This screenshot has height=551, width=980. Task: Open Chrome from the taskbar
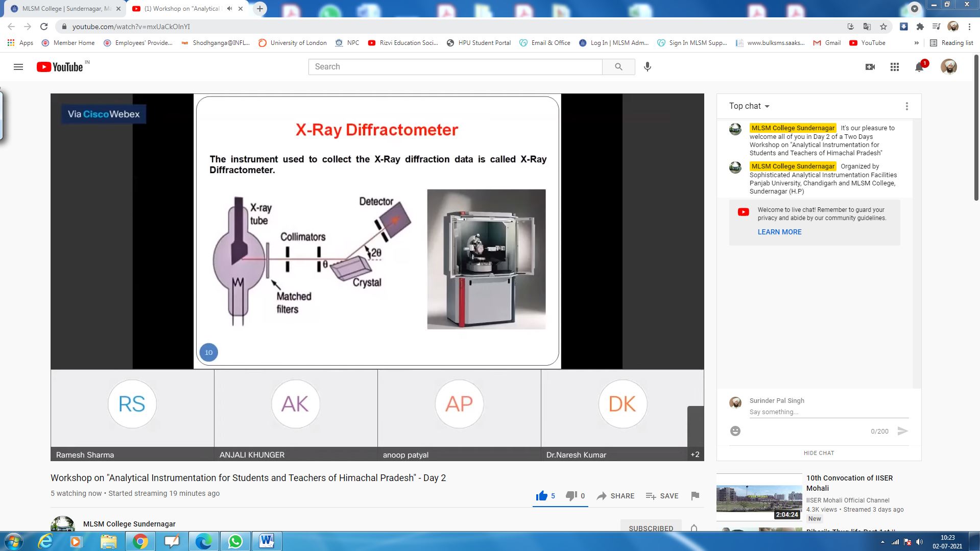pyautogui.click(x=140, y=541)
